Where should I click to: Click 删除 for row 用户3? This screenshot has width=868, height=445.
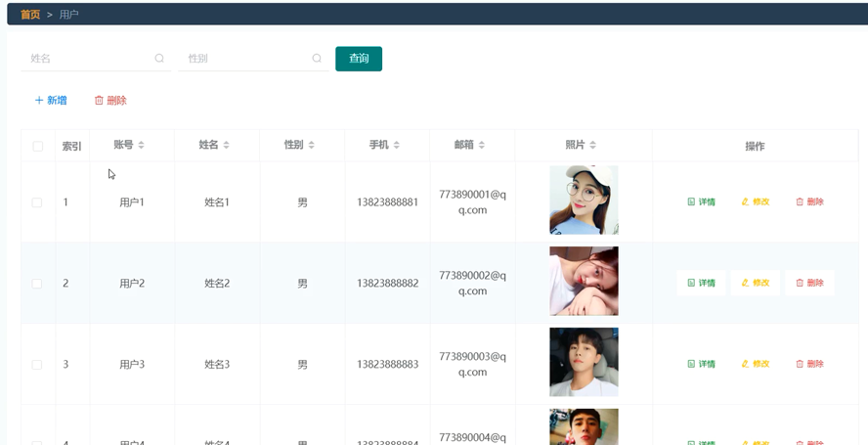[x=810, y=364]
